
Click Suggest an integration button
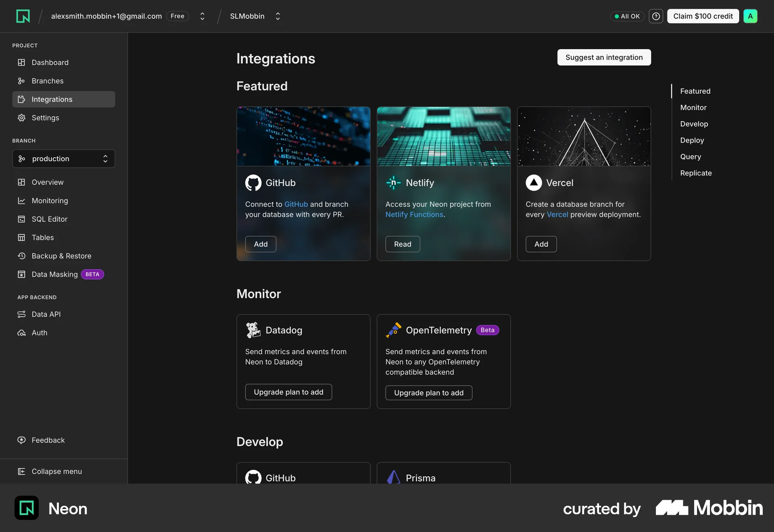tap(604, 57)
